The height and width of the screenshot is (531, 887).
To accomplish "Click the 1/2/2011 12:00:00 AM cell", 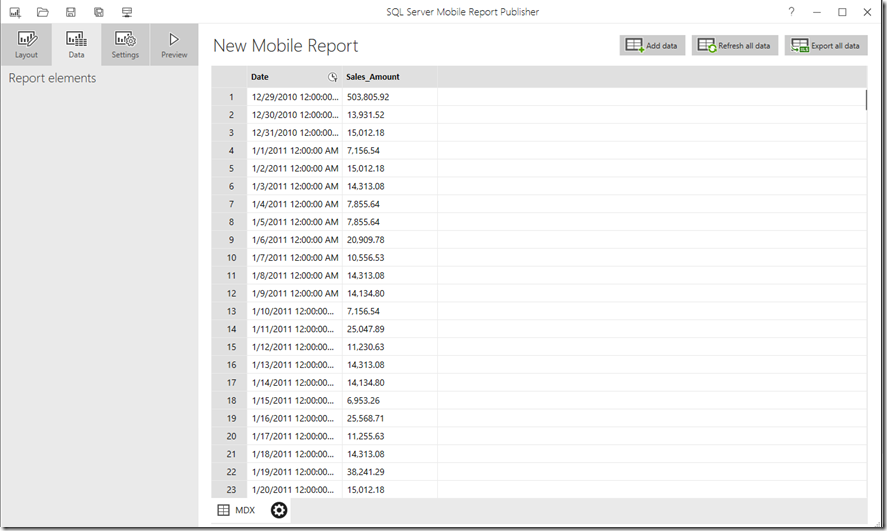I will [x=294, y=169].
